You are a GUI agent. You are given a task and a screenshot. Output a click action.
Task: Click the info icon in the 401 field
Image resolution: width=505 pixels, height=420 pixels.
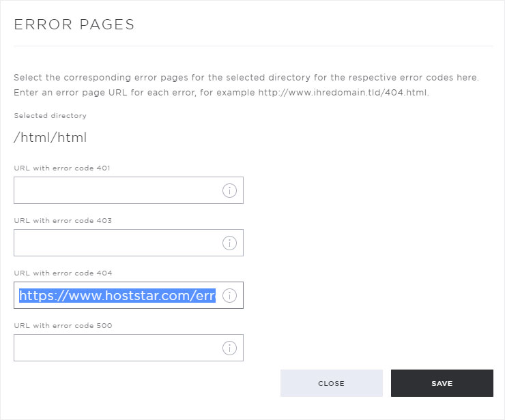229,190
